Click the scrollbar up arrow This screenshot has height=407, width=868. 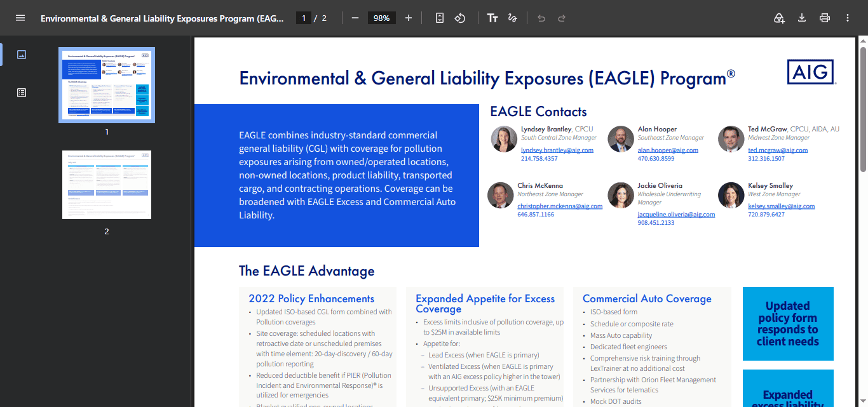click(x=862, y=41)
